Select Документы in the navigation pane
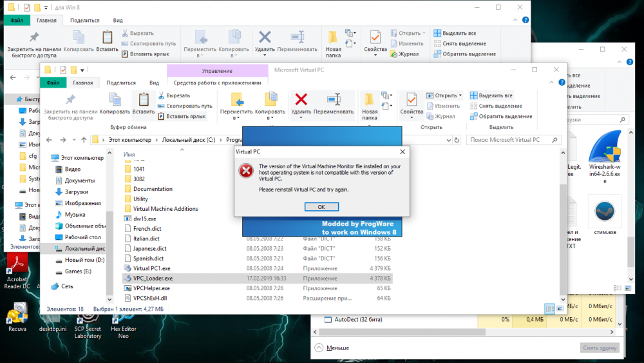Screen dimensions: 644x363 [x=80, y=181]
